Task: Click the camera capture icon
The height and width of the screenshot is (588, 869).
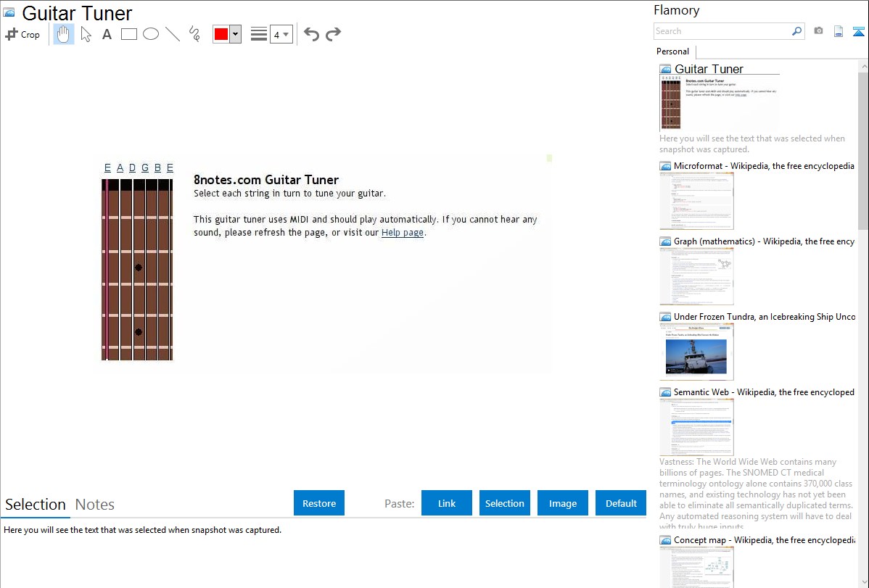Action: [818, 31]
